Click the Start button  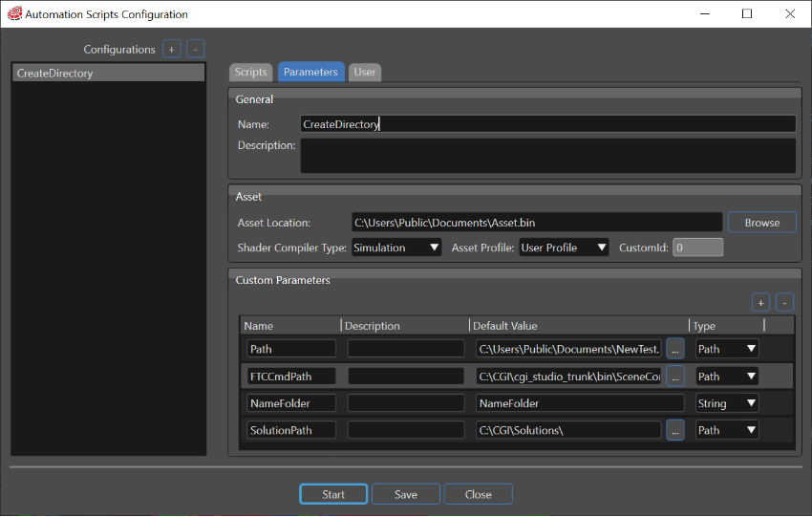point(333,495)
